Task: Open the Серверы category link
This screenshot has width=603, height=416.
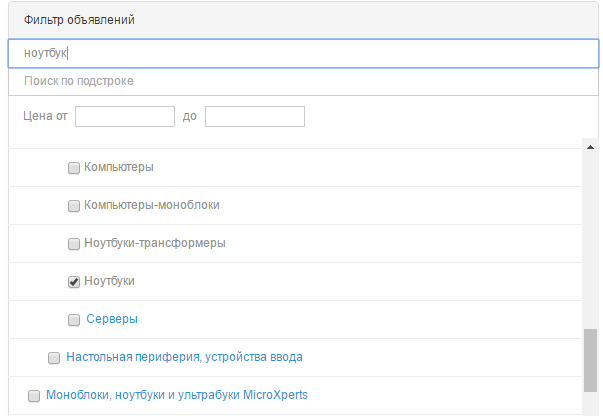Action: (111, 319)
